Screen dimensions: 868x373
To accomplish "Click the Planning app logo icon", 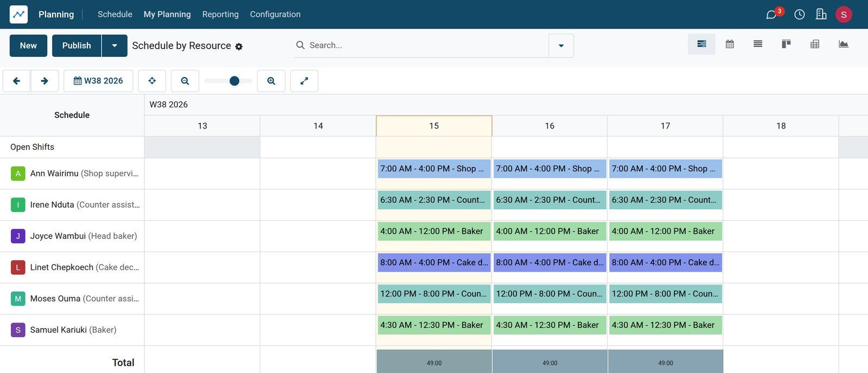I will click(x=18, y=14).
